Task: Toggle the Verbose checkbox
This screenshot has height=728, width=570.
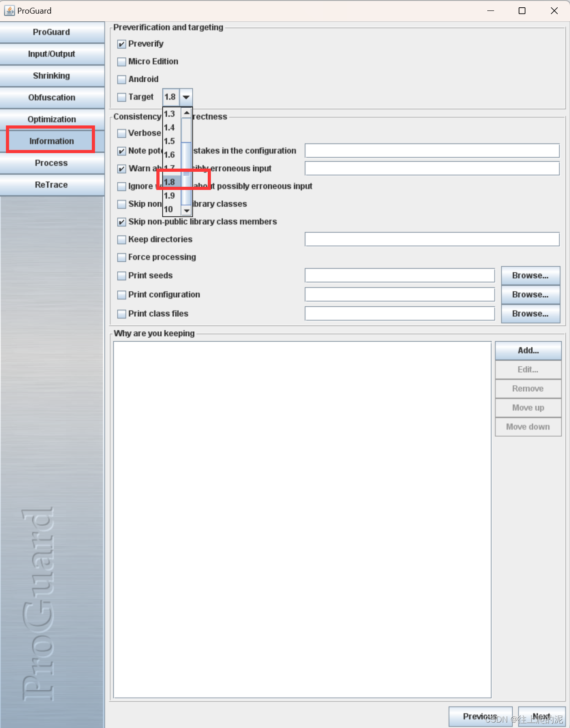Action: pos(121,133)
